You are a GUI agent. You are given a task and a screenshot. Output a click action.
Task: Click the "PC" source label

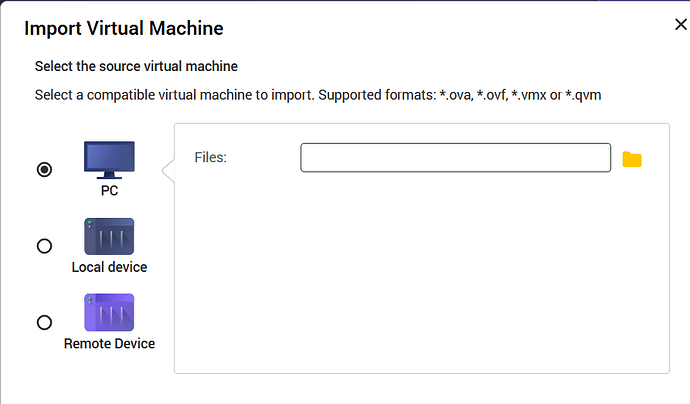(x=109, y=191)
